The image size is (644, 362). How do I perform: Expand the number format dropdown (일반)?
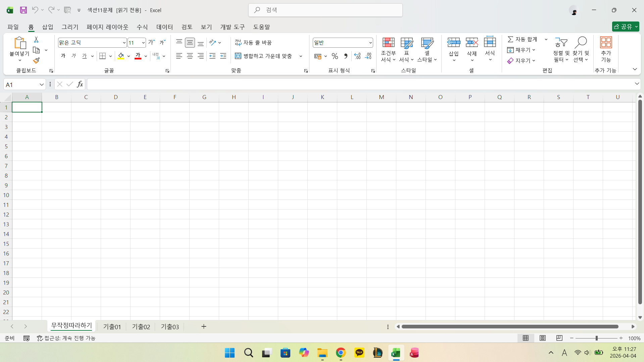tap(370, 43)
